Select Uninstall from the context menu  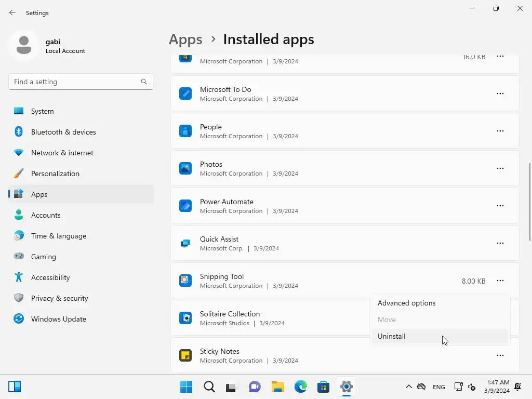click(440, 336)
